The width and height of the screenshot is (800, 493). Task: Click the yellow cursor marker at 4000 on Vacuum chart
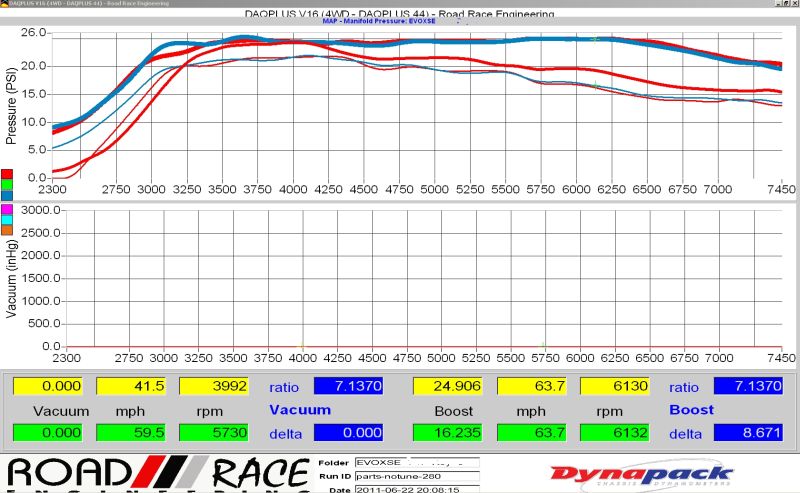302,346
